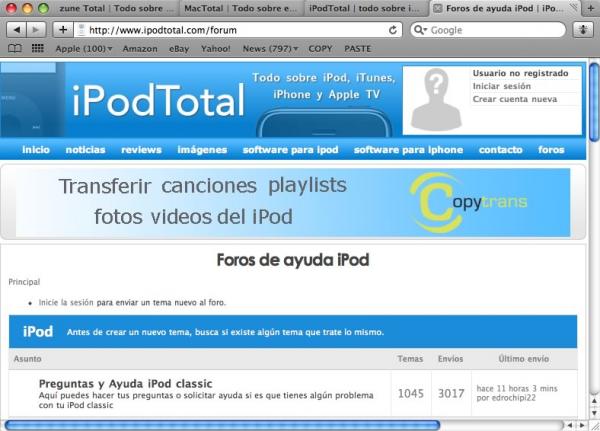Open Iniciar sesión link

click(x=502, y=86)
